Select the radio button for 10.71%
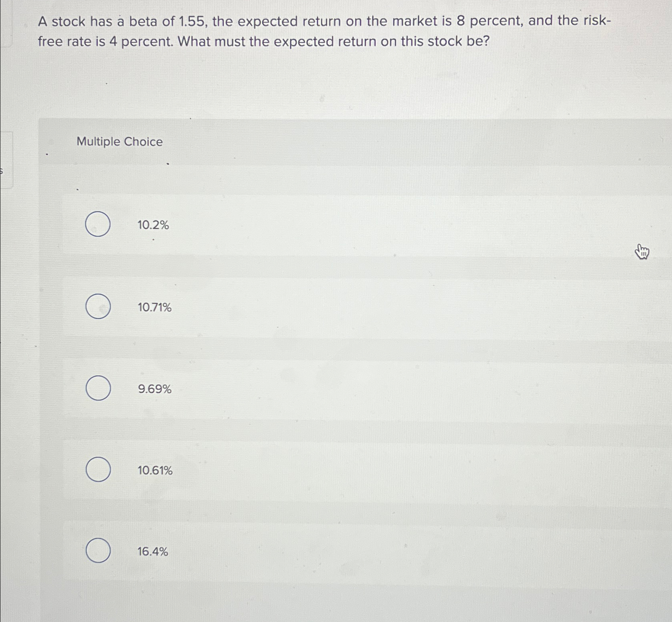Image resolution: width=672 pixels, height=622 pixels. pyautogui.click(x=97, y=307)
